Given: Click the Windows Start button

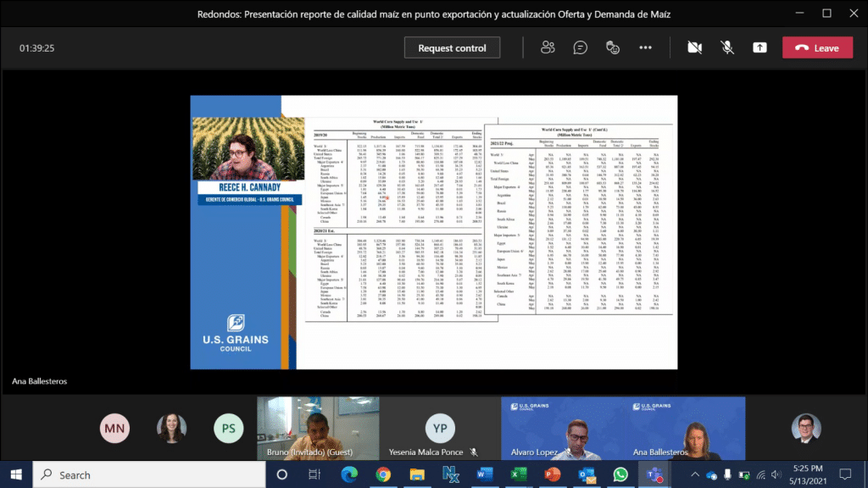Looking at the screenshot, I should coord(16,475).
